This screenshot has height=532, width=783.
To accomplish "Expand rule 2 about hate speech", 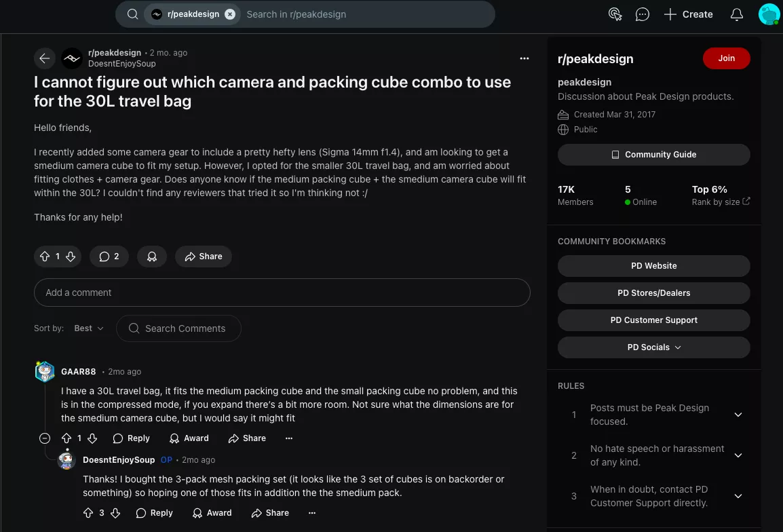I will click(x=738, y=455).
